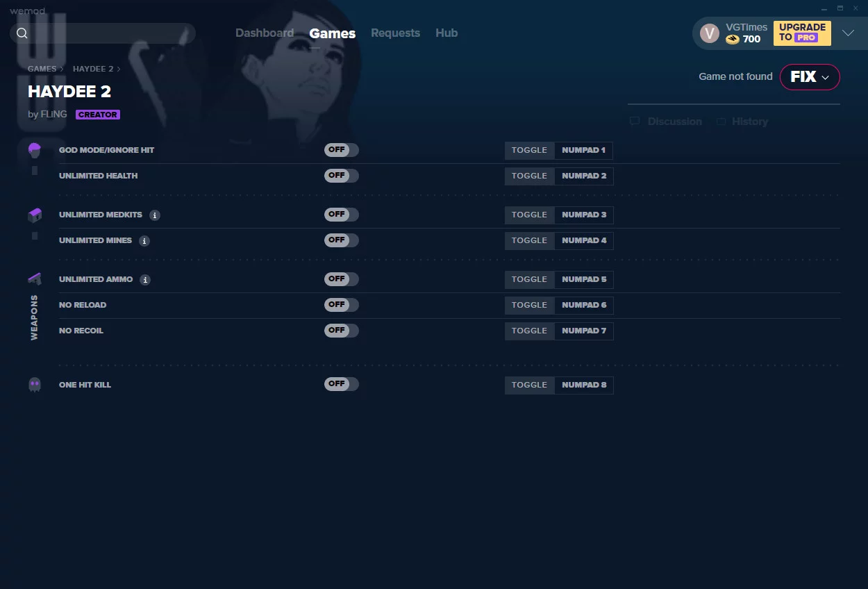
Task: Click TOGGLE button for No Reload
Action: [x=530, y=305]
